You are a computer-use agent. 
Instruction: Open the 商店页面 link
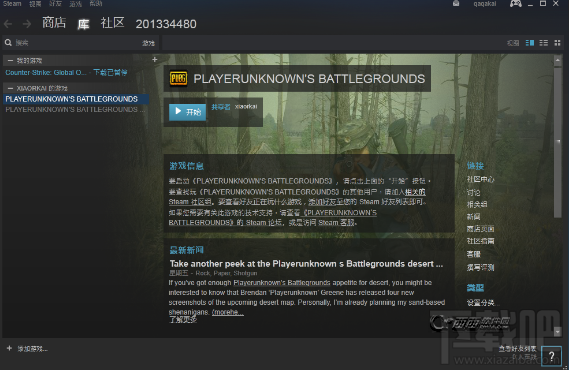[480, 229]
